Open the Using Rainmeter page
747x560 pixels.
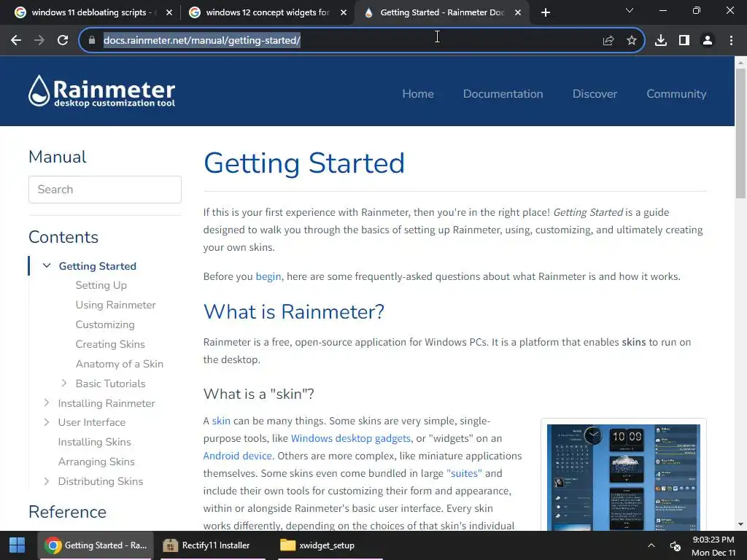115,305
